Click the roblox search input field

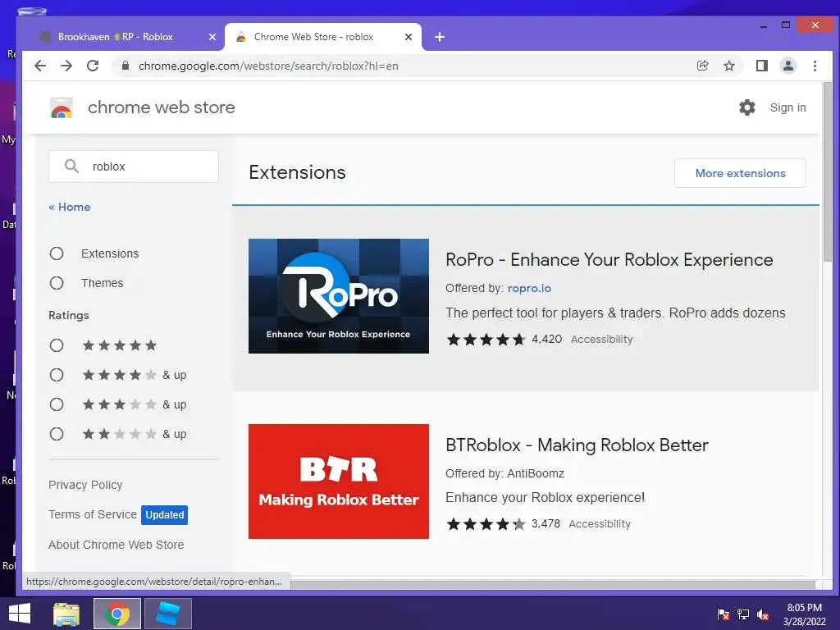click(134, 167)
